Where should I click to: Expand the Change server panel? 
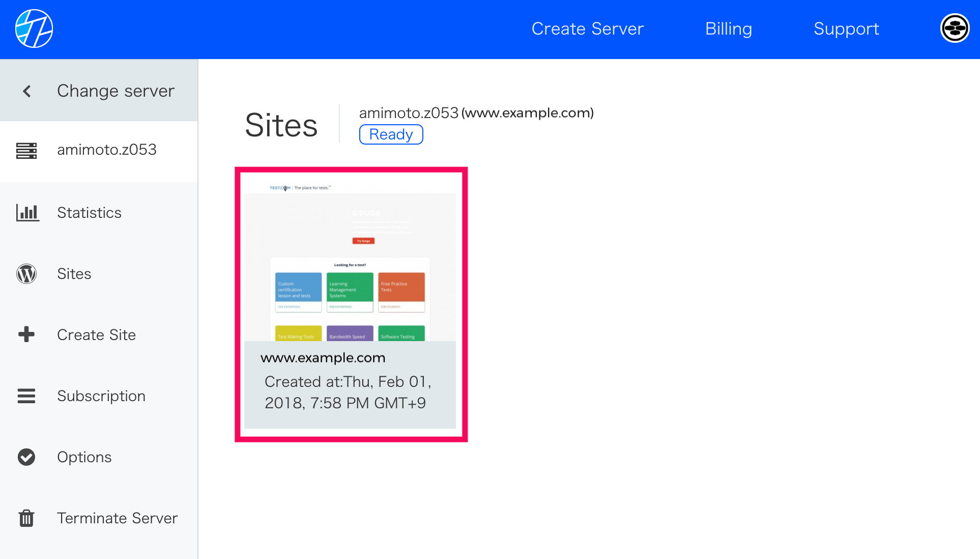pos(116,91)
